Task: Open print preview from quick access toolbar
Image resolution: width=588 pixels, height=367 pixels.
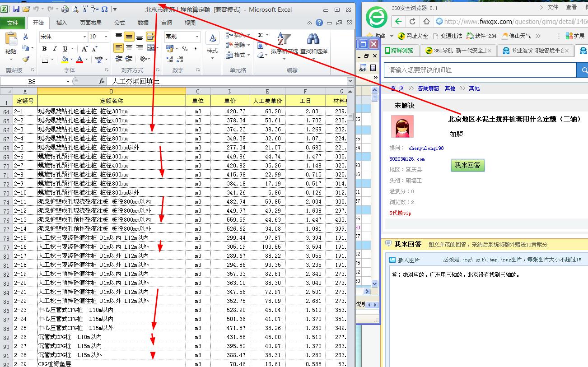Action: (x=75, y=9)
